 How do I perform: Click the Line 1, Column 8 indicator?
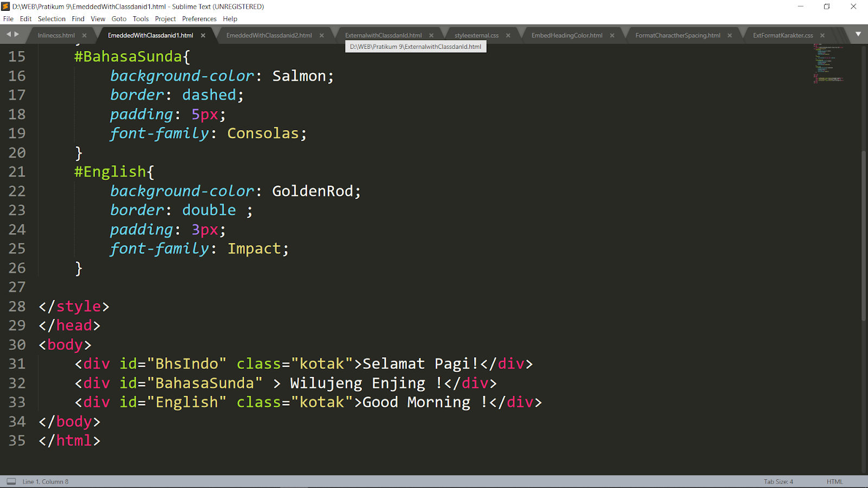pyautogui.click(x=45, y=481)
